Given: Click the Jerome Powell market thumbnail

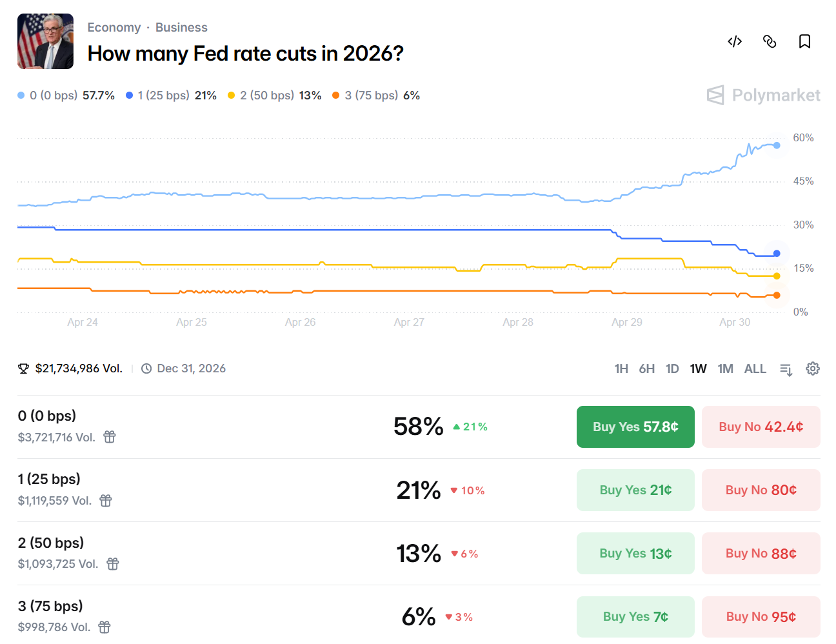Looking at the screenshot, I should (x=45, y=41).
